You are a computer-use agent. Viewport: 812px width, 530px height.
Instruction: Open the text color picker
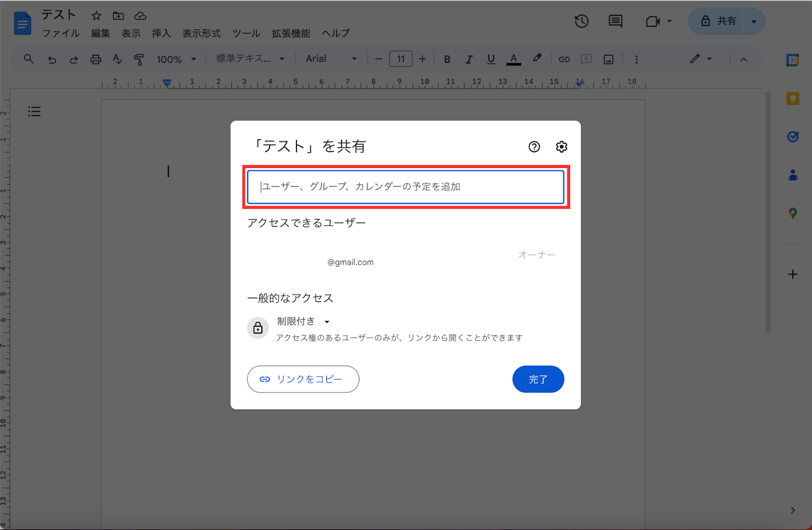[x=514, y=59]
